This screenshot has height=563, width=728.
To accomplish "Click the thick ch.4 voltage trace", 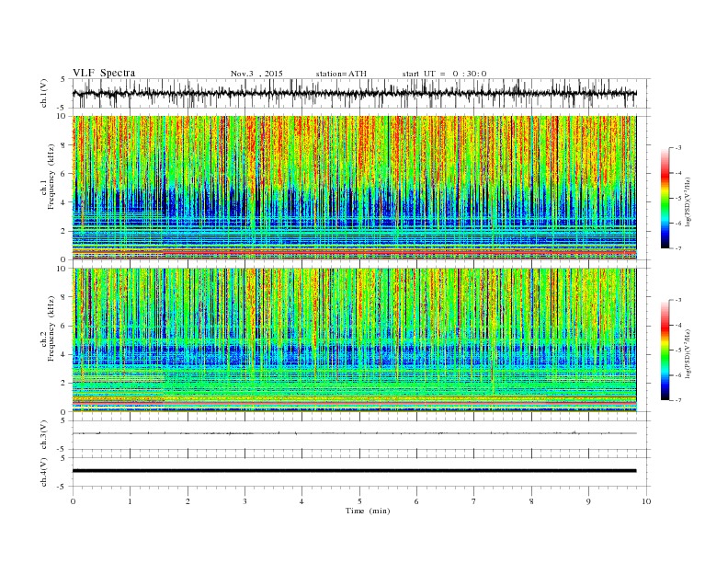I will pyautogui.click(x=354, y=471).
